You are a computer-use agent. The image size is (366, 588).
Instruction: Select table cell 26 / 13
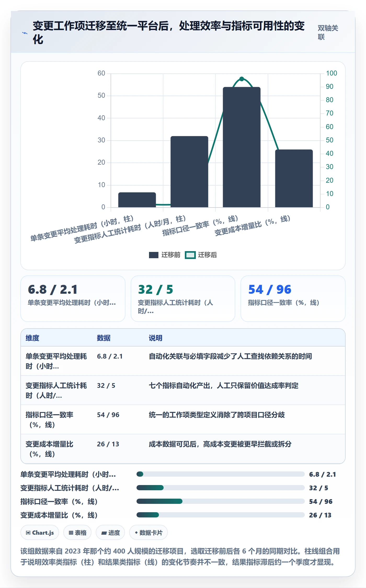pos(108,444)
